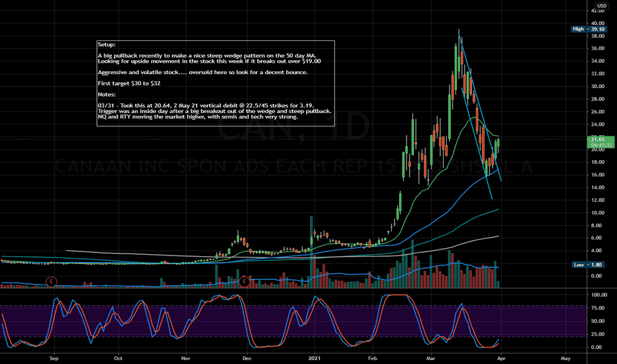Click the 16.00 price axis value
Image resolution: width=617 pixels, height=364 pixels.
[x=598, y=175]
